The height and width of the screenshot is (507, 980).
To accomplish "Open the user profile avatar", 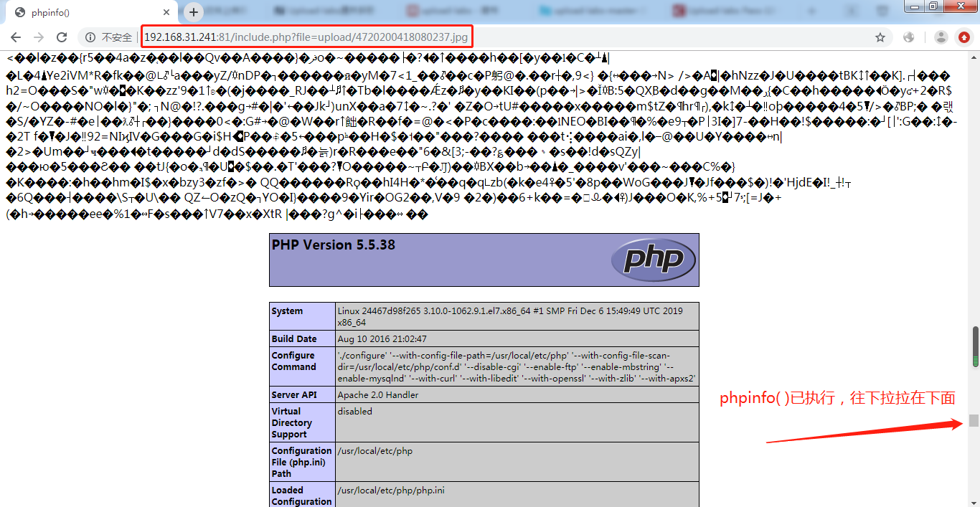I will click(941, 37).
